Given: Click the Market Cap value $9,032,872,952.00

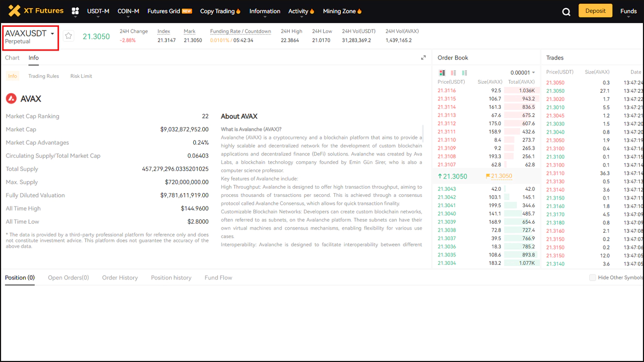Looking at the screenshot, I should pos(184,129).
